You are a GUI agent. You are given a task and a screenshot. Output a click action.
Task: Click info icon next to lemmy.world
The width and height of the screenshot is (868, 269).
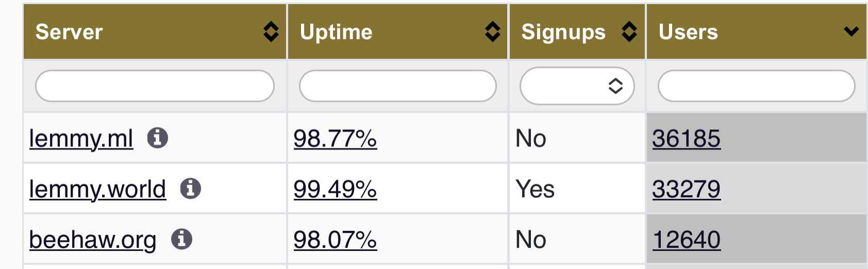[x=190, y=189]
